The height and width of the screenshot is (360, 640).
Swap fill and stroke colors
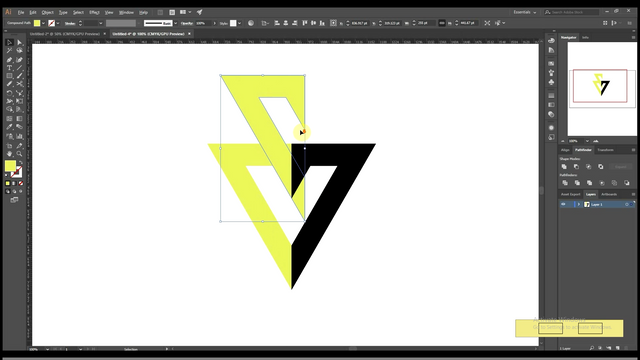pyautogui.click(x=20, y=162)
